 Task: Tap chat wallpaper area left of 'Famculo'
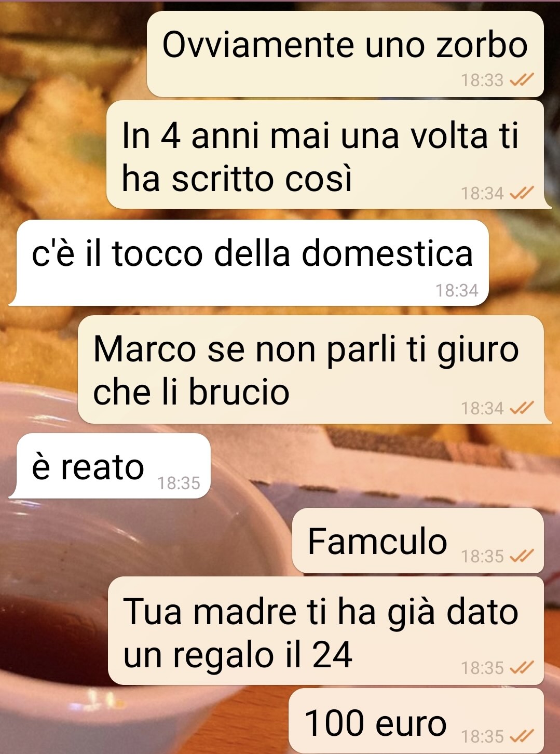tap(145, 541)
